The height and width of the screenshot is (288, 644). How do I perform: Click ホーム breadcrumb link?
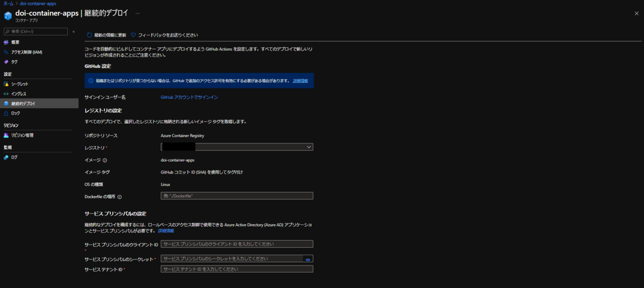[9, 3]
